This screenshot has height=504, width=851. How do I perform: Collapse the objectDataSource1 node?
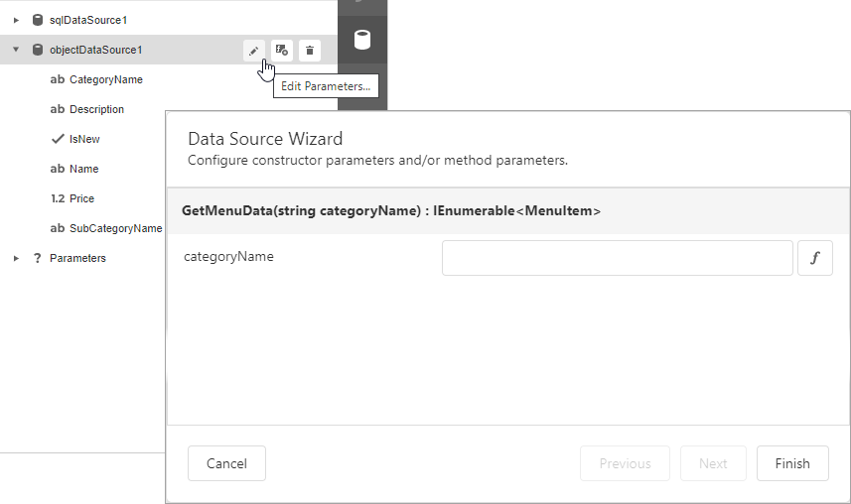[16, 50]
